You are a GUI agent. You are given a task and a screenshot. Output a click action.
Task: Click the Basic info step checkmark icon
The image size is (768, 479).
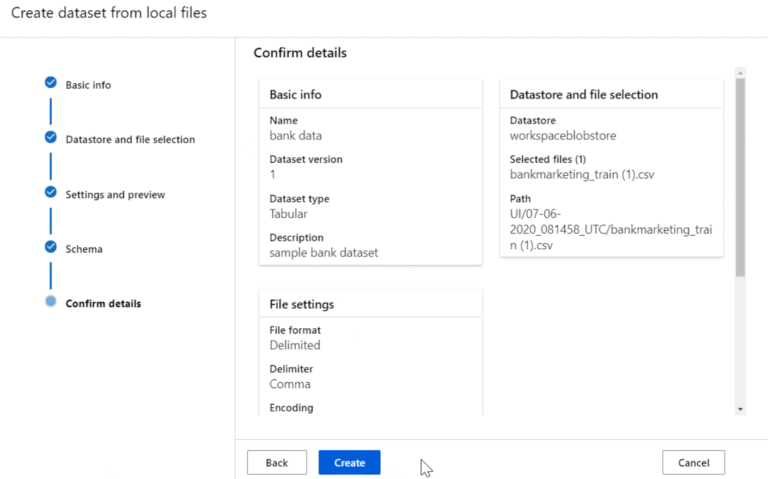51,83
